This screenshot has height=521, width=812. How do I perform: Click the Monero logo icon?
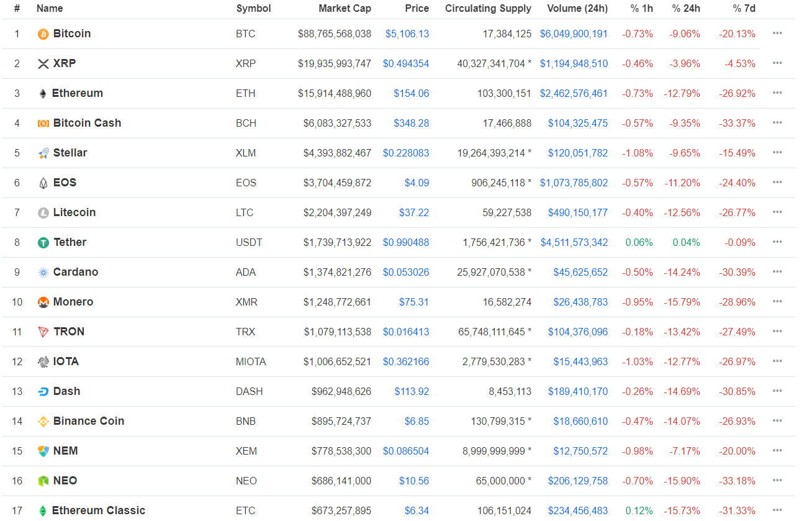[x=43, y=302]
